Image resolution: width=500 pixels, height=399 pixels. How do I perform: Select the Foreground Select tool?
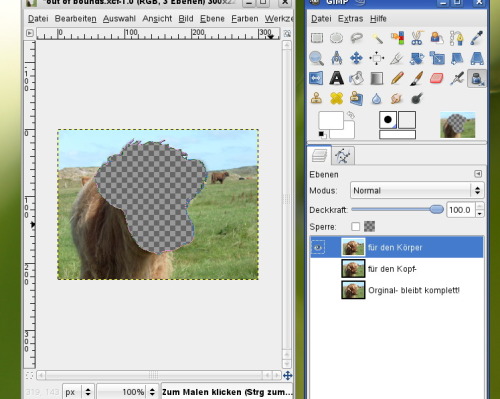[x=437, y=38]
